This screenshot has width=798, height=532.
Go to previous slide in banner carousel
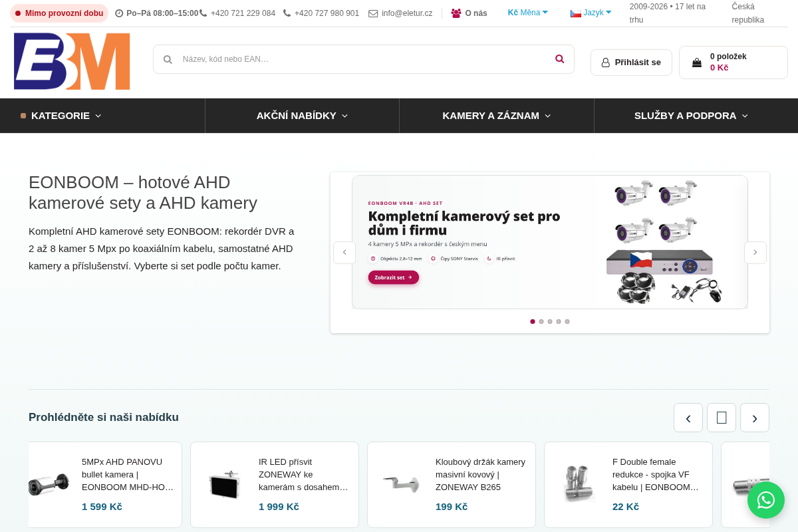[x=344, y=253]
